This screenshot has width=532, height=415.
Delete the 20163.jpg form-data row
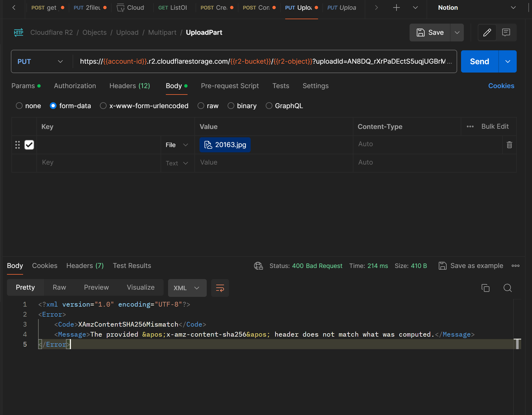[509, 145]
